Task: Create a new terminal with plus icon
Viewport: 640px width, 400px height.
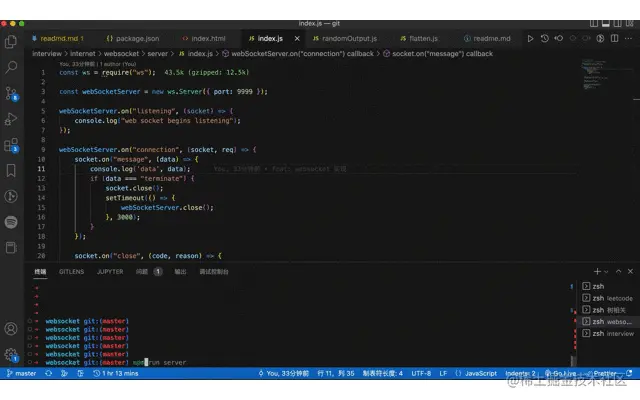Action: (597, 271)
